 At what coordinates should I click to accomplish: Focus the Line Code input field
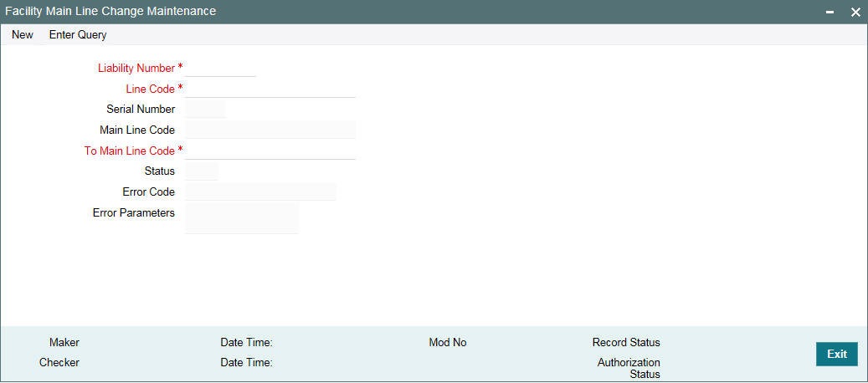(270, 89)
